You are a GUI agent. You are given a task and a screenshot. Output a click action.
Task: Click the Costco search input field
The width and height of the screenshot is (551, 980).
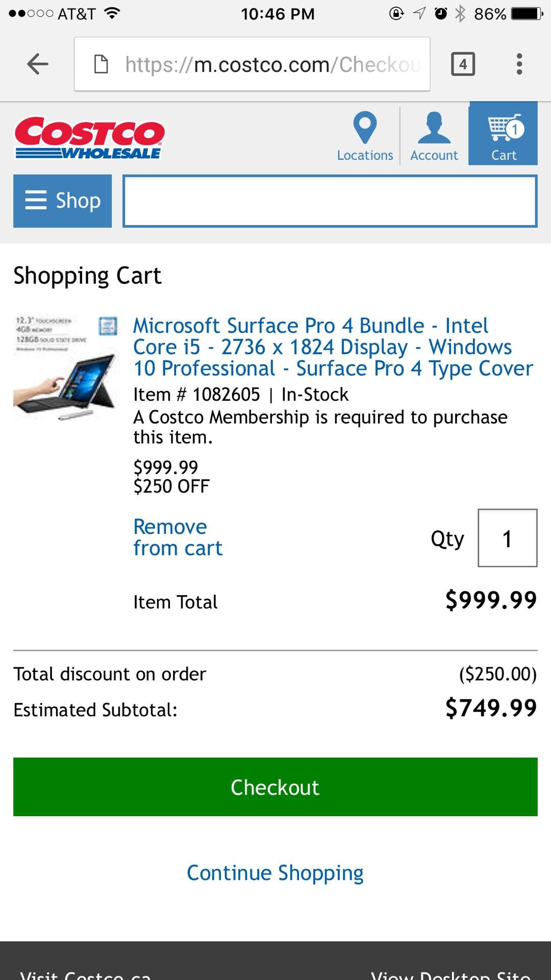click(330, 201)
